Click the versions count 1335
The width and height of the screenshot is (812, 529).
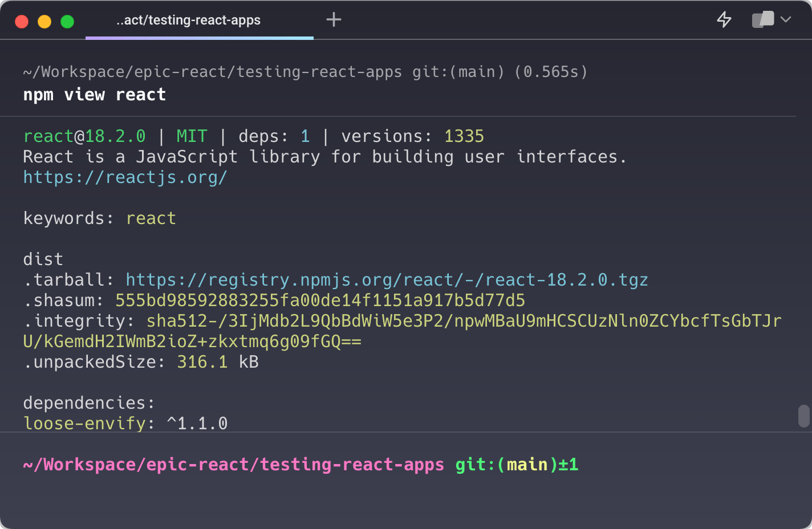point(464,136)
